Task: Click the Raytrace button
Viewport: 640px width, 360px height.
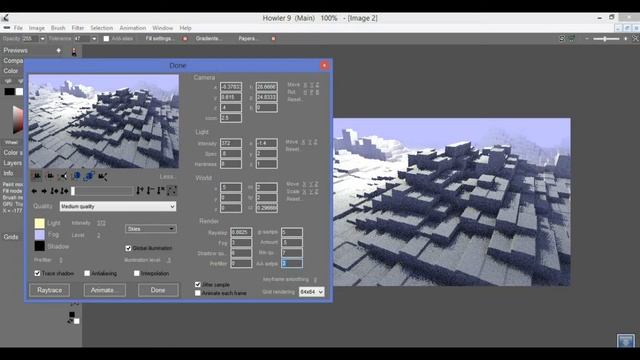Action: [x=49, y=290]
